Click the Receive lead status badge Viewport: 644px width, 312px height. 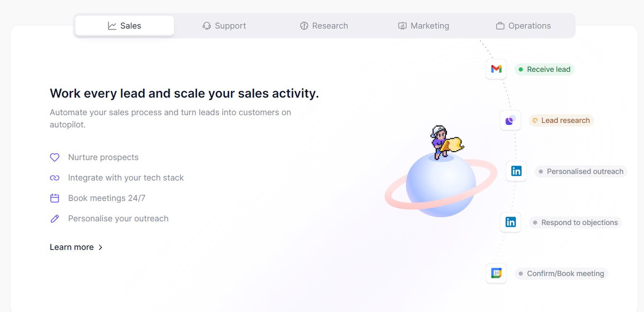[x=544, y=69]
